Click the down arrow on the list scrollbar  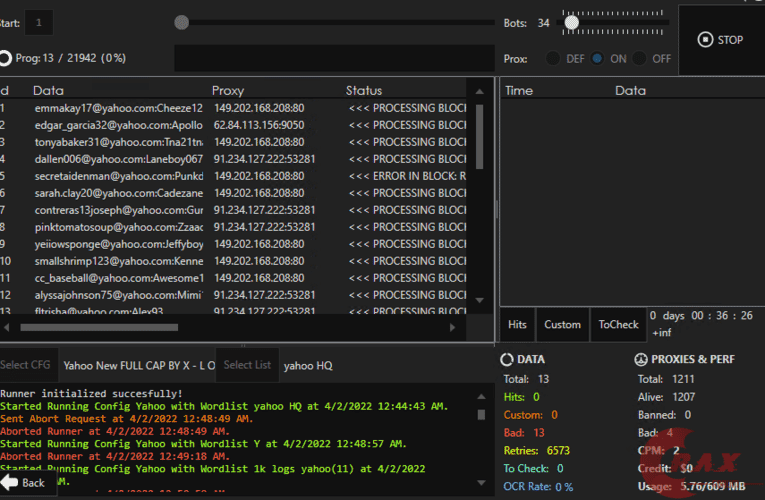[x=479, y=299]
